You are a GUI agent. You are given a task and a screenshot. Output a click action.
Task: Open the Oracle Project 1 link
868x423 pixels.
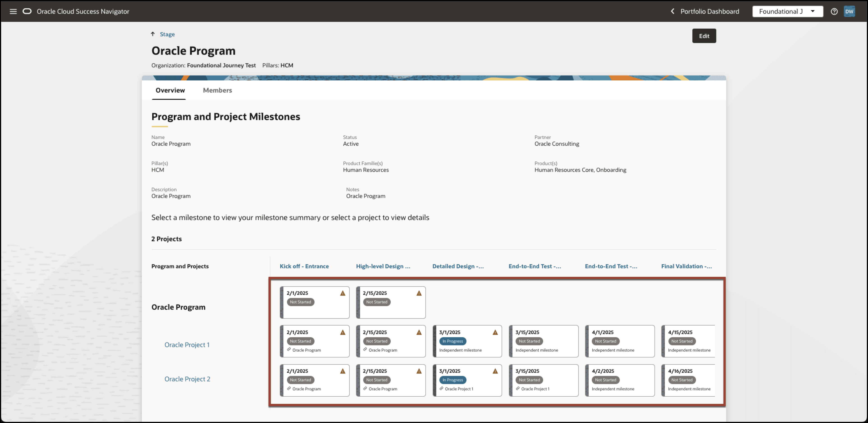pos(187,345)
